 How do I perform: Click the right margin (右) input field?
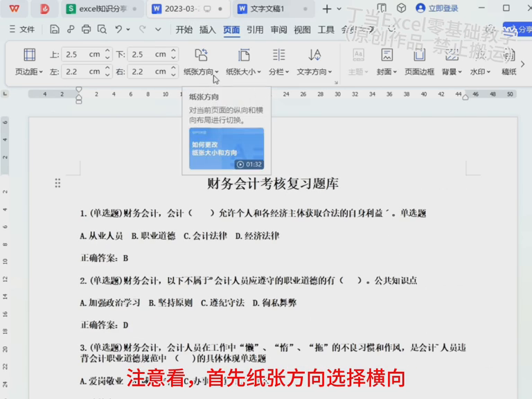152,71
